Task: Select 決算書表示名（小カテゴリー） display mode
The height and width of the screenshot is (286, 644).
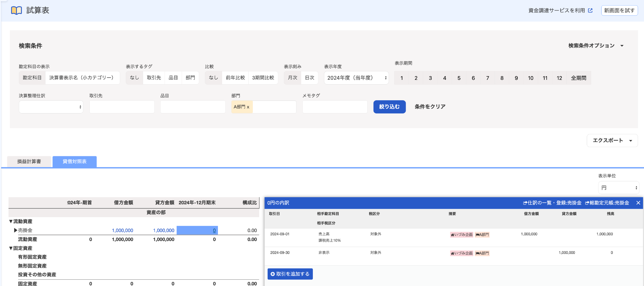Action: pos(82,78)
